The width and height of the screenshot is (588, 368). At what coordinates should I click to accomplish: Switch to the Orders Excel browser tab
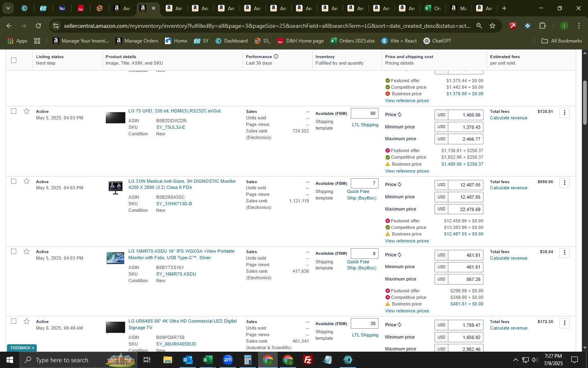tap(433, 8)
